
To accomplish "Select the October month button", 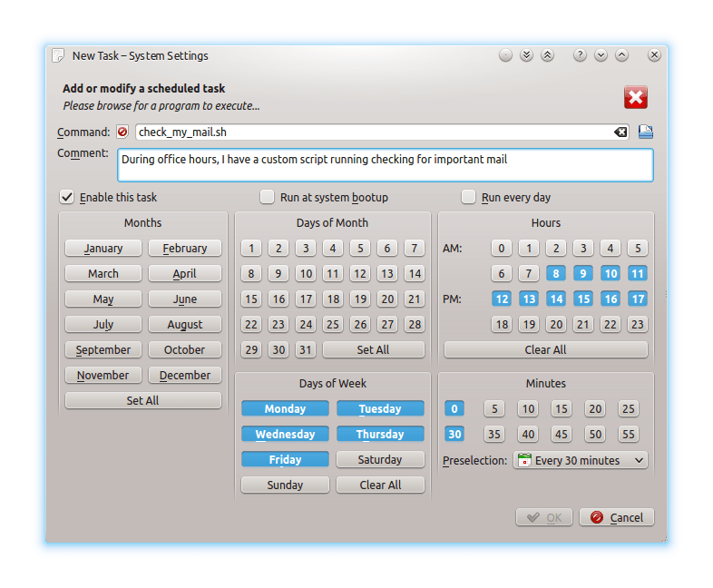I will pos(185,349).
